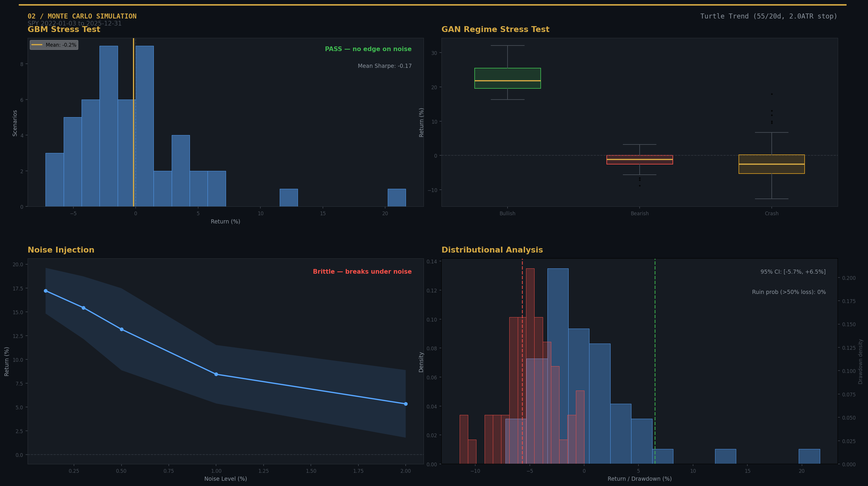Click the PASS — no edge on noise label
868x486 pixels.
pyautogui.click(x=368, y=49)
